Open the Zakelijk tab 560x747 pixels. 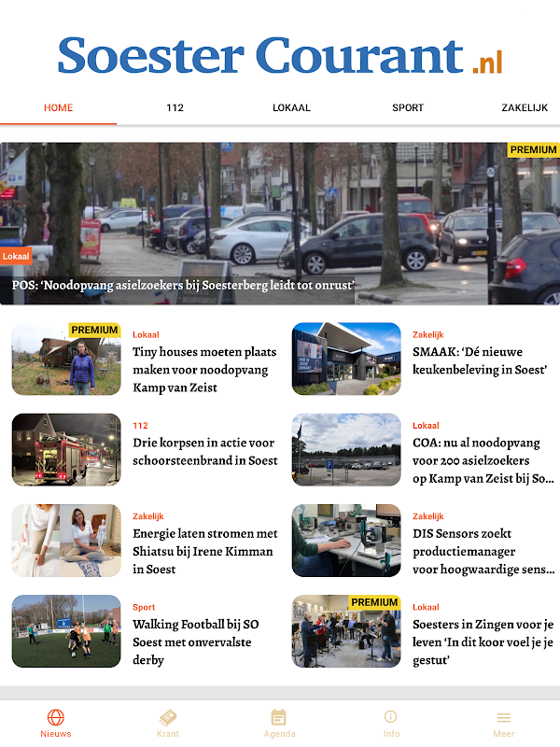524,107
